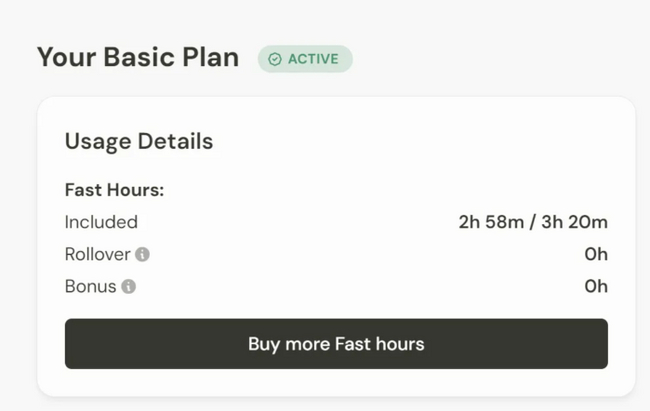The image size is (650, 411).
Task: Click the Rollover 0h value
Action: [x=596, y=255]
